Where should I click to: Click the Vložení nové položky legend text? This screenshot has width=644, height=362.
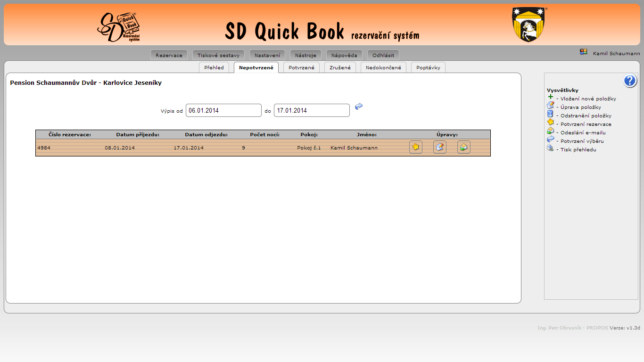pos(588,99)
